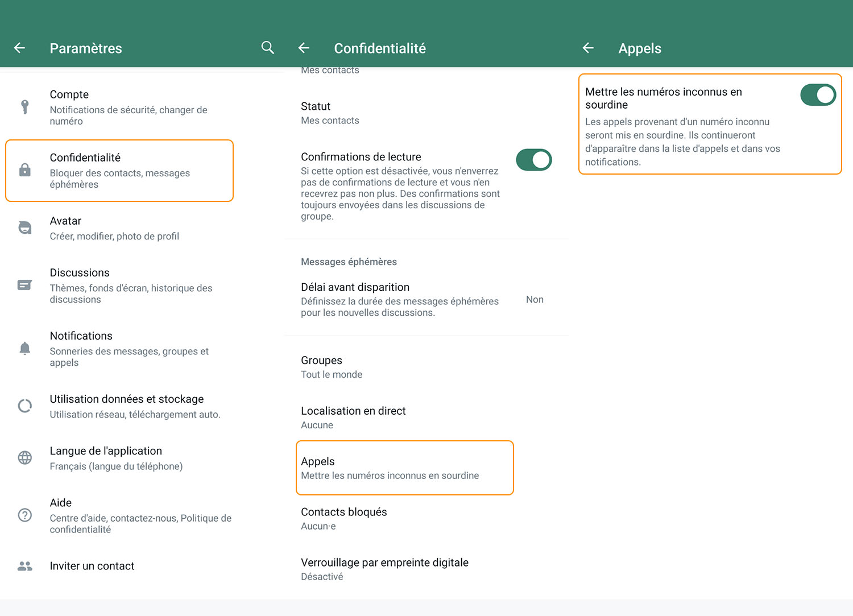This screenshot has width=853, height=616.
Task: Click the people icon for Inviter un contact
Action: point(25,566)
